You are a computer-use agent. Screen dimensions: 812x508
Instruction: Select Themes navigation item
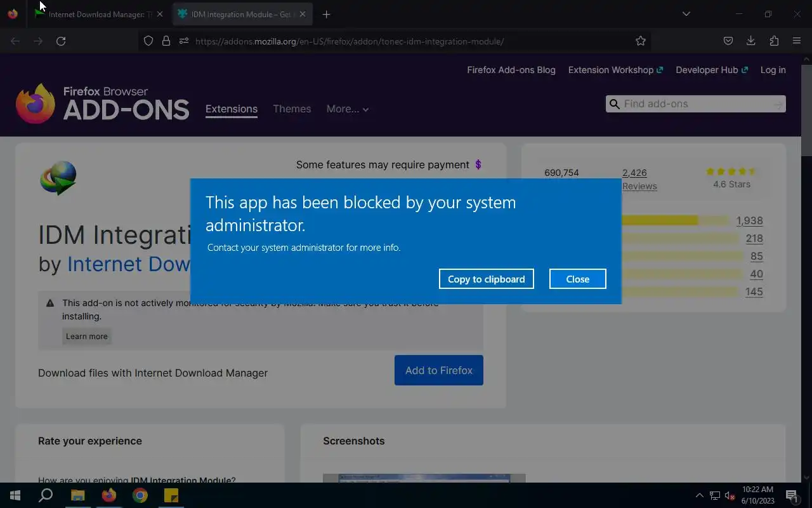292,109
